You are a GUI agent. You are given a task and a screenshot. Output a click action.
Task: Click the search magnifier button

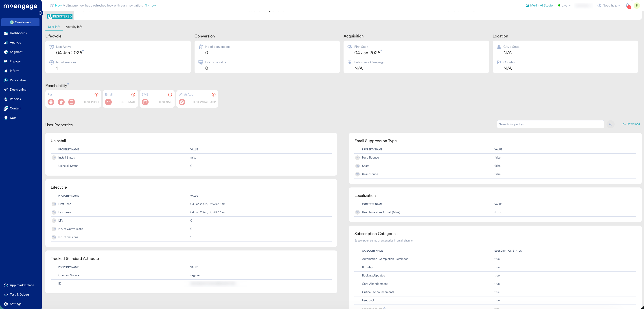[x=610, y=124]
